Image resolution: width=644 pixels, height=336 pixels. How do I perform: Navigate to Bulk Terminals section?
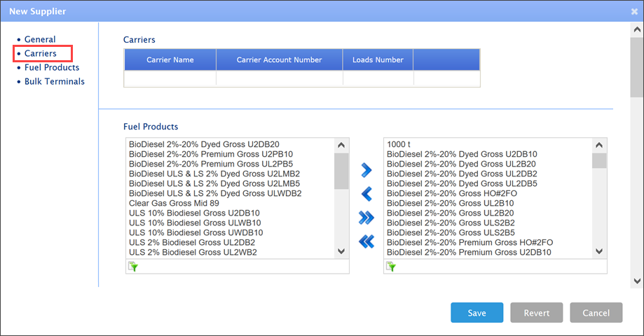click(x=55, y=81)
